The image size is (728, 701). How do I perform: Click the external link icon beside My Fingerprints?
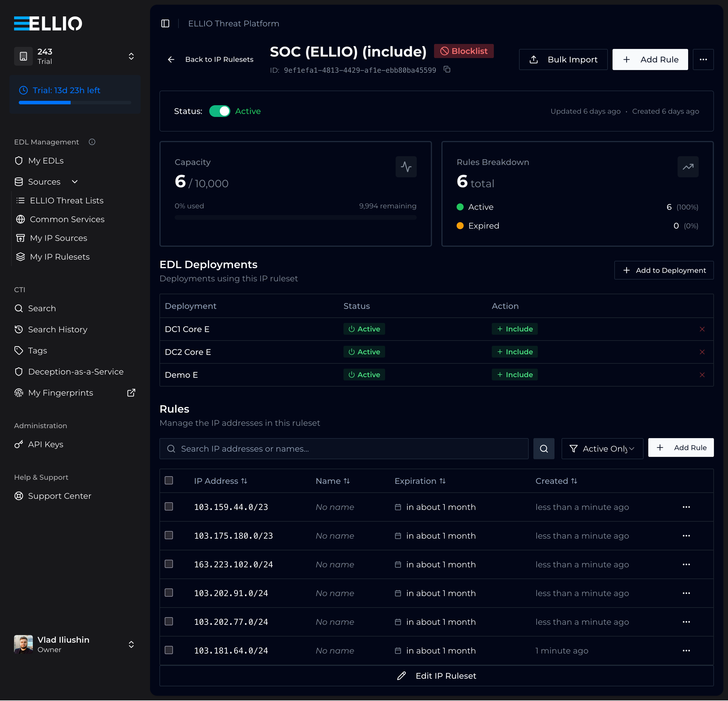click(131, 393)
